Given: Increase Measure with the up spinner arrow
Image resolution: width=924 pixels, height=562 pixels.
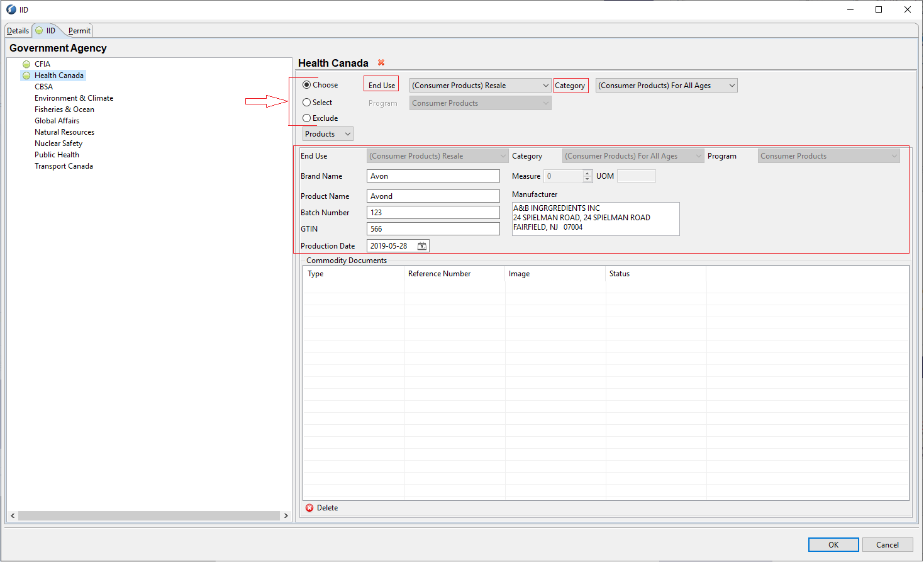Looking at the screenshot, I should [587, 173].
